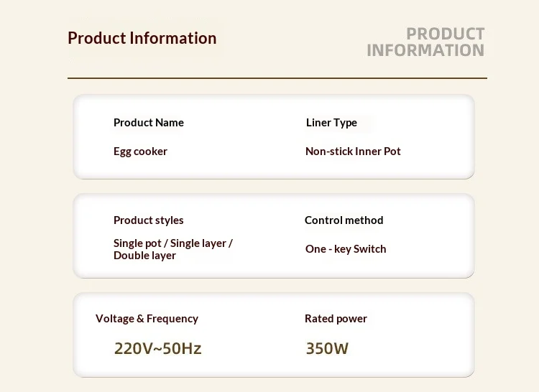Click the word 'Switch' in control method value

(369, 249)
